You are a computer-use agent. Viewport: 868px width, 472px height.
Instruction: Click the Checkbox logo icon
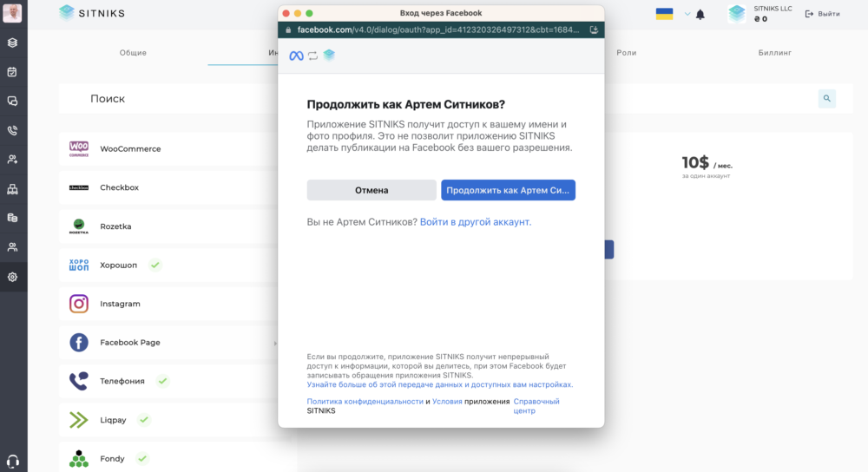tap(79, 187)
